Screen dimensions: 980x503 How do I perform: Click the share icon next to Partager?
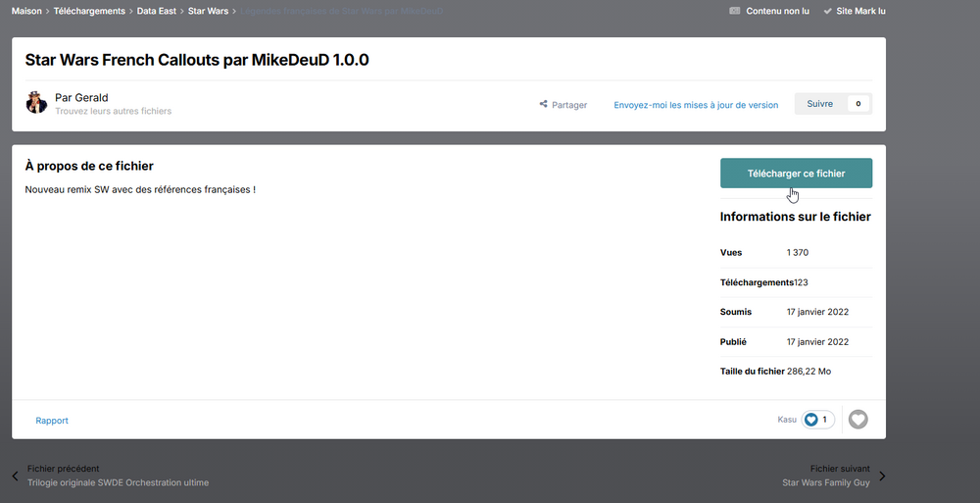tap(544, 105)
